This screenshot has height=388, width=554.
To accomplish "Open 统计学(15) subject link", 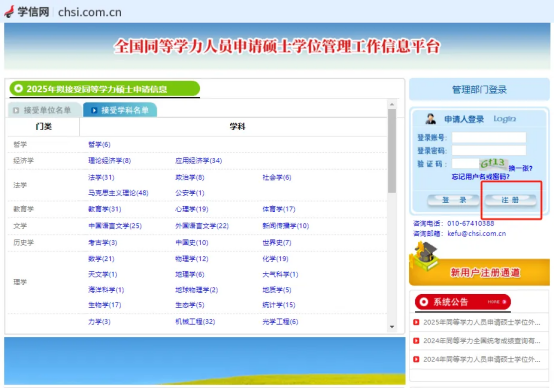I will [279, 305].
